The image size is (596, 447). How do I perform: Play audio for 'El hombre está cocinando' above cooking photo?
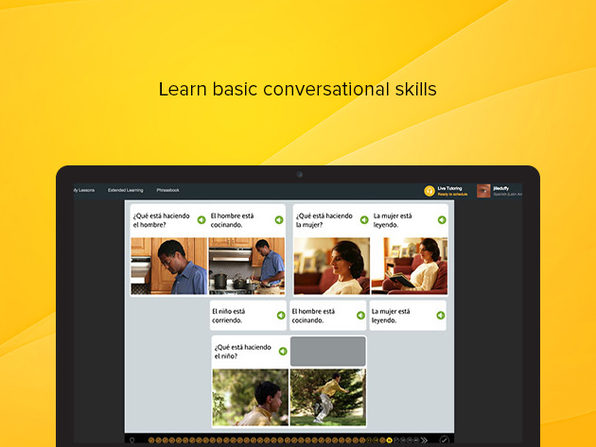pyautogui.click(x=279, y=220)
